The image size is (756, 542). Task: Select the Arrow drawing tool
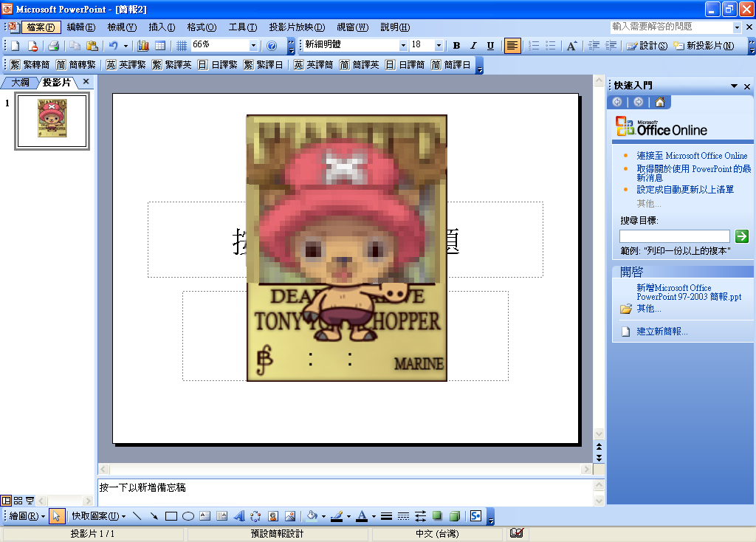coord(154,516)
